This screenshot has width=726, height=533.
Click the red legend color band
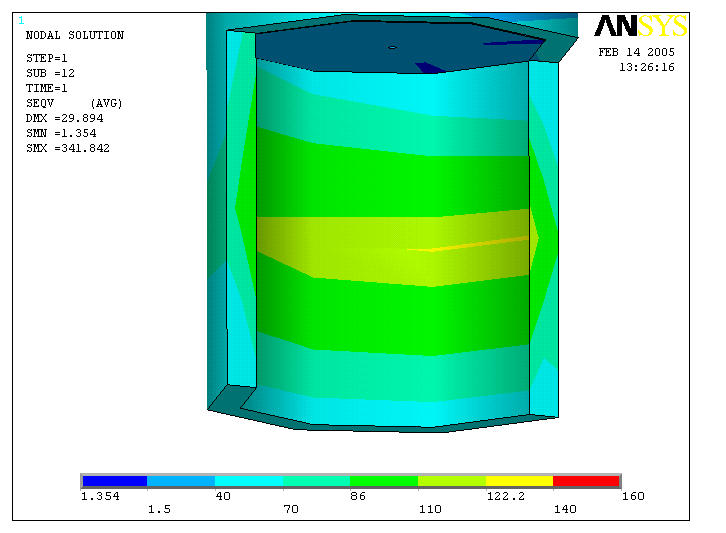(586, 481)
